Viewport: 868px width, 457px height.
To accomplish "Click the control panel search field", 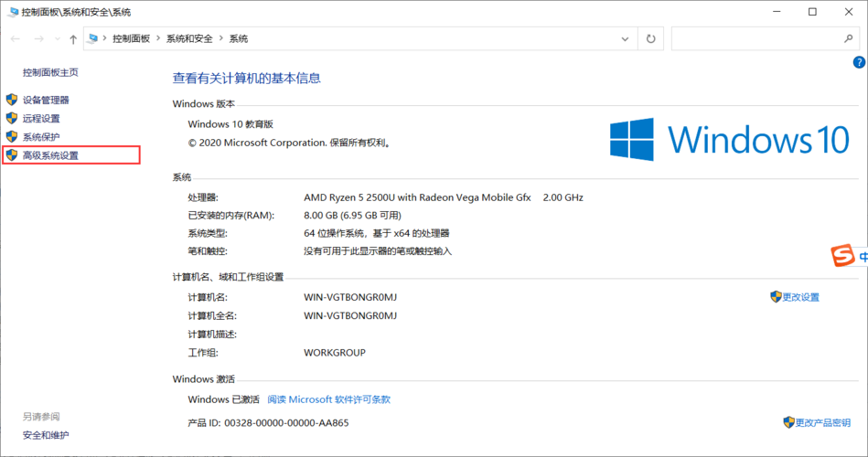I will pos(764,38).
